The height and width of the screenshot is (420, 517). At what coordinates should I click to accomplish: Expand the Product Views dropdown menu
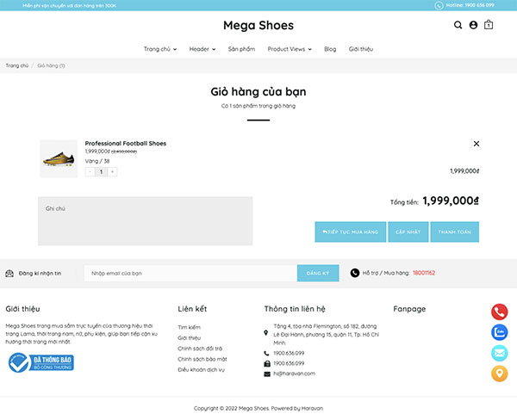290,49
